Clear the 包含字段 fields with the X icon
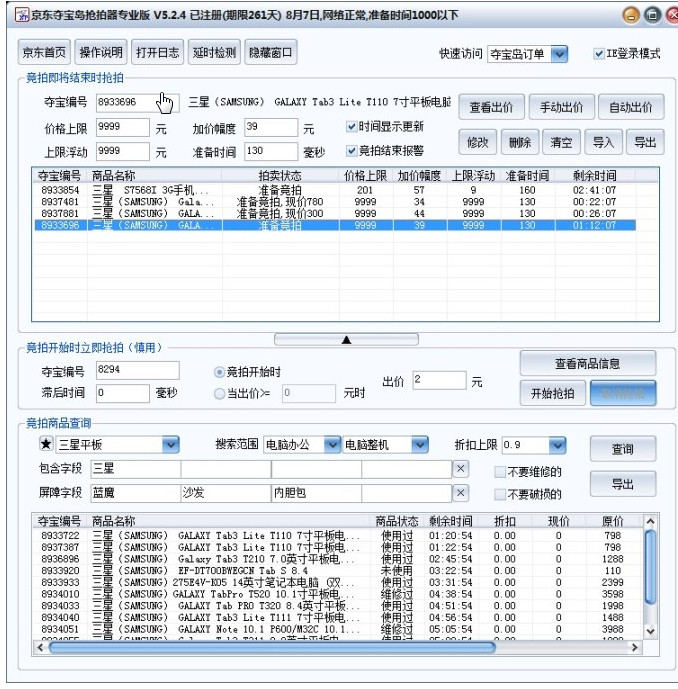Viewport: 678px width, 689px height. [460, 469]
